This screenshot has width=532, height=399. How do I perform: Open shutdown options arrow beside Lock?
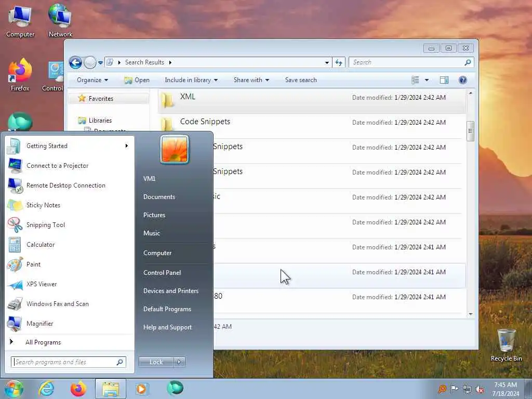179,362
